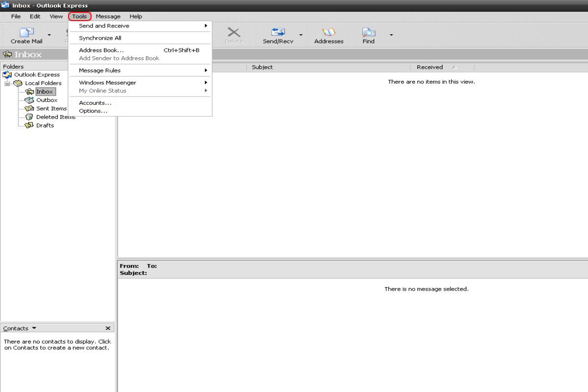Expand the Windows Messenger submenu

pos(140,82)
